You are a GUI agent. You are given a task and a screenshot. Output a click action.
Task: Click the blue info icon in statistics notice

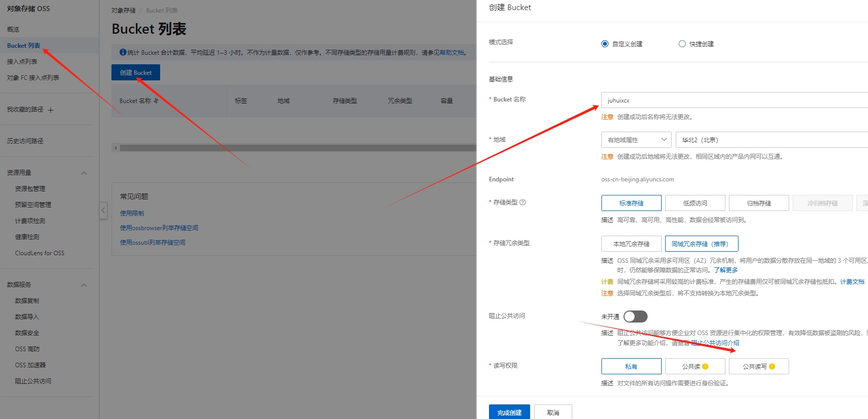[123, 52]
